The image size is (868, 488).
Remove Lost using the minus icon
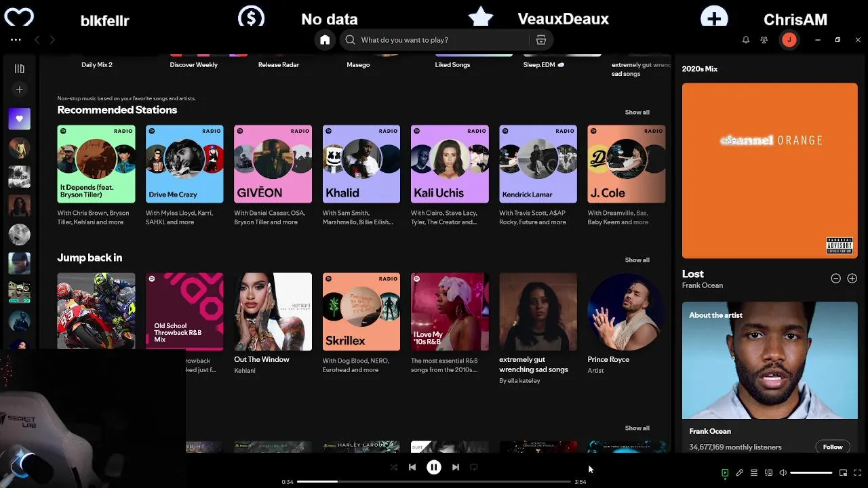[x=836, y=279]
